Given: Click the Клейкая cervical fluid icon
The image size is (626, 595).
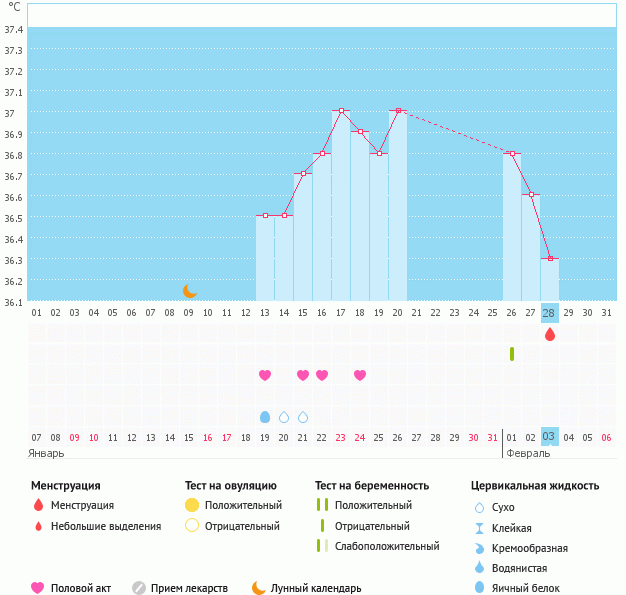Looking at the screenshot, I should click(479, 528).
